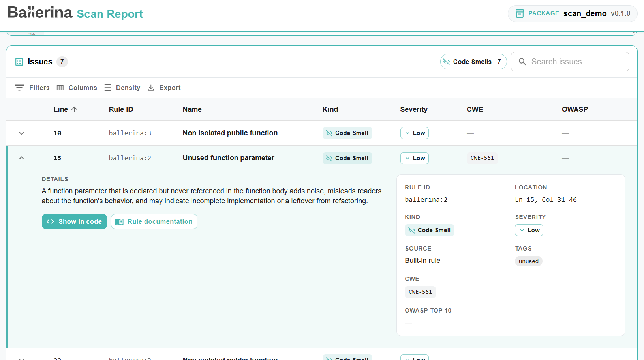Click the Code Smell badge in details panel
Screen dimensions: 644x360
coord(430,230)
